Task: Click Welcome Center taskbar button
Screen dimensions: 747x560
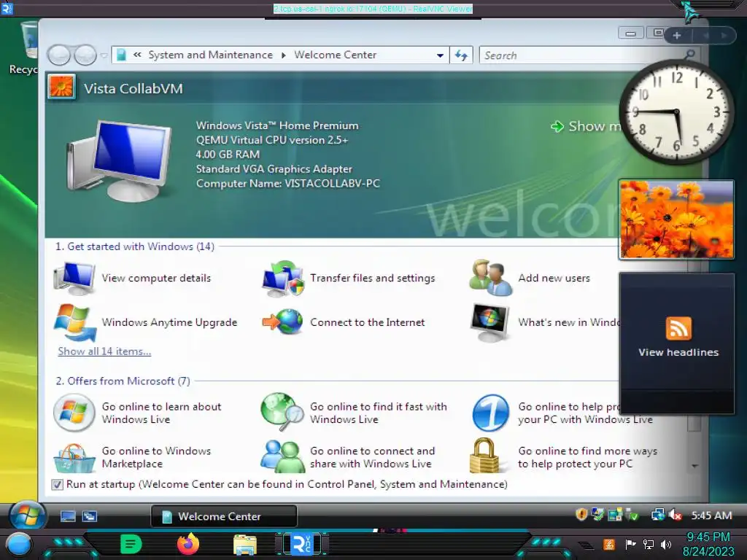Action: 224,516
